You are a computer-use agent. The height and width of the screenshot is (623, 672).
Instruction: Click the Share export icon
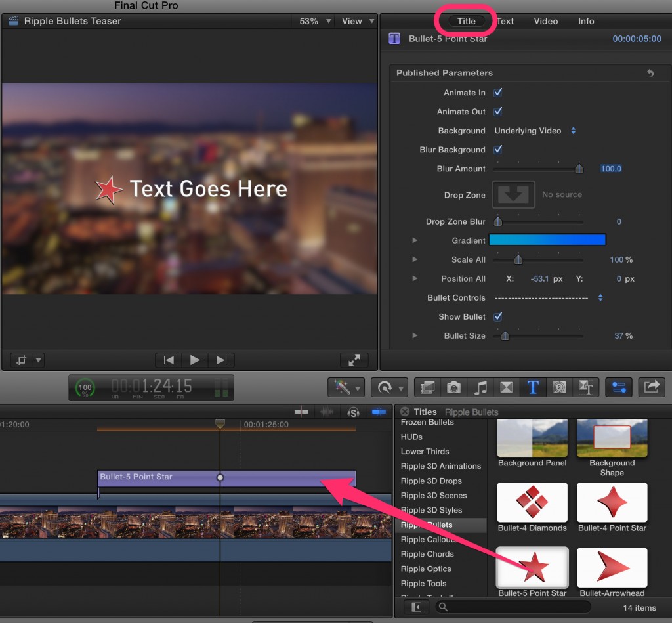(652, 387)
